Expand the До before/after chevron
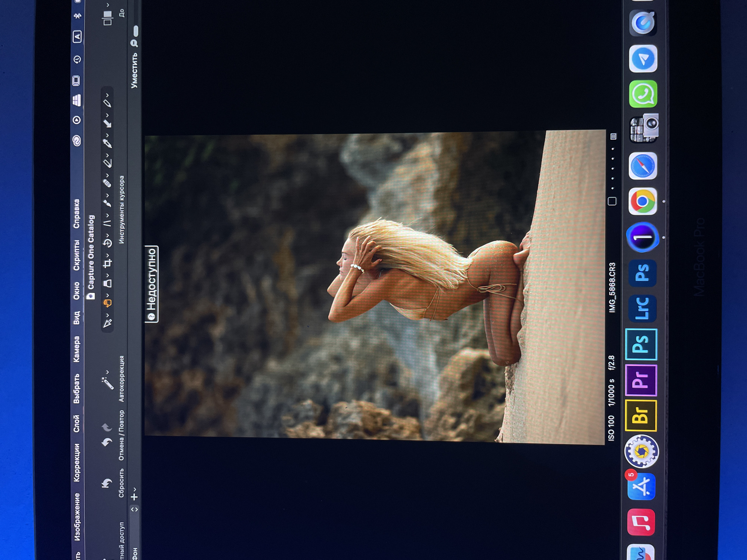The image size is (747, 560). click(108, 5)
